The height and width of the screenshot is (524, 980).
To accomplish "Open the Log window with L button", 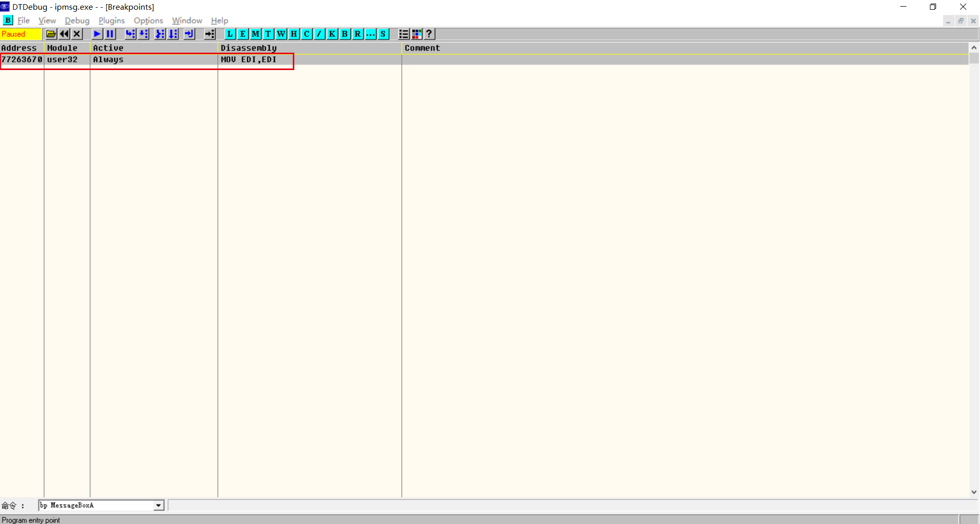I will click(230, 34).
